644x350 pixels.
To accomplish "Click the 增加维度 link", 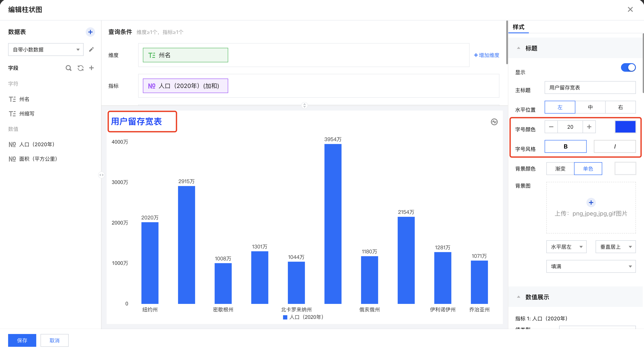I will [x=486, y=55].
